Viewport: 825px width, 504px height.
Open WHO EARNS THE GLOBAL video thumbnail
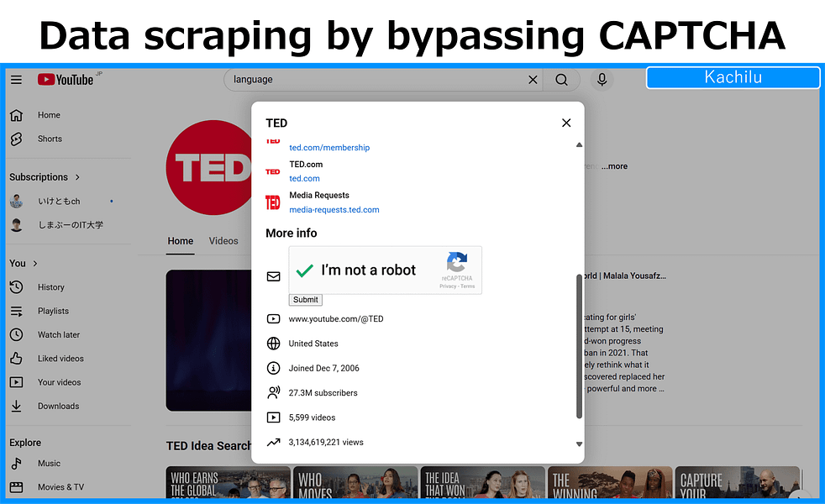[x=228, y=482]
